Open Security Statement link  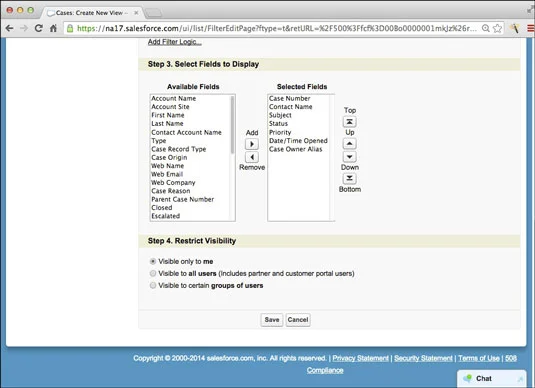(423, 358)
